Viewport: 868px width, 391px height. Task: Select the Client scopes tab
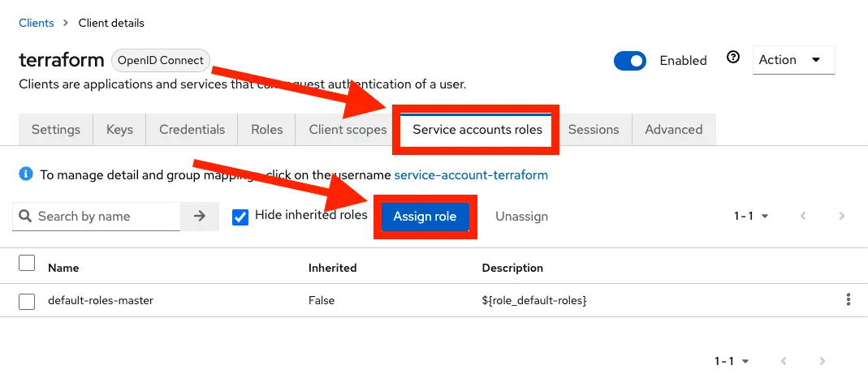coord(348,130)
